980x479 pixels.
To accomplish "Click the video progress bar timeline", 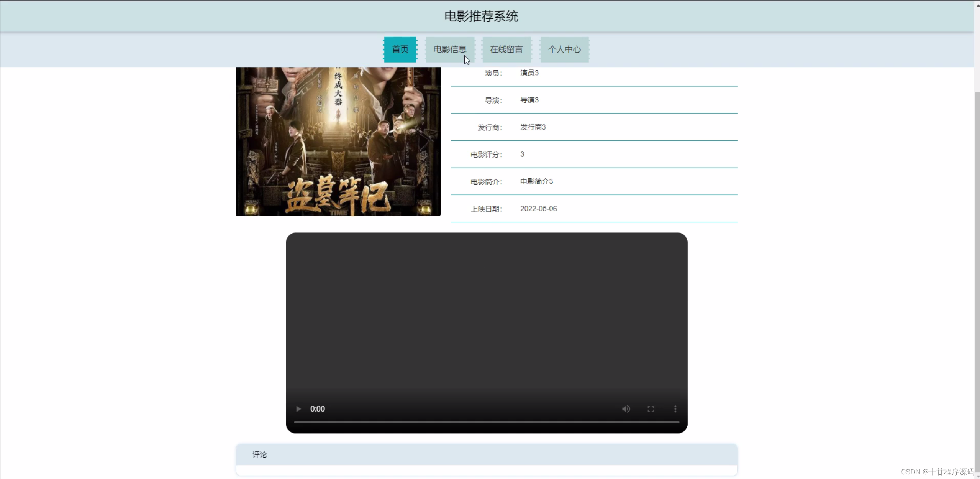I will click(x=487, y=422).
